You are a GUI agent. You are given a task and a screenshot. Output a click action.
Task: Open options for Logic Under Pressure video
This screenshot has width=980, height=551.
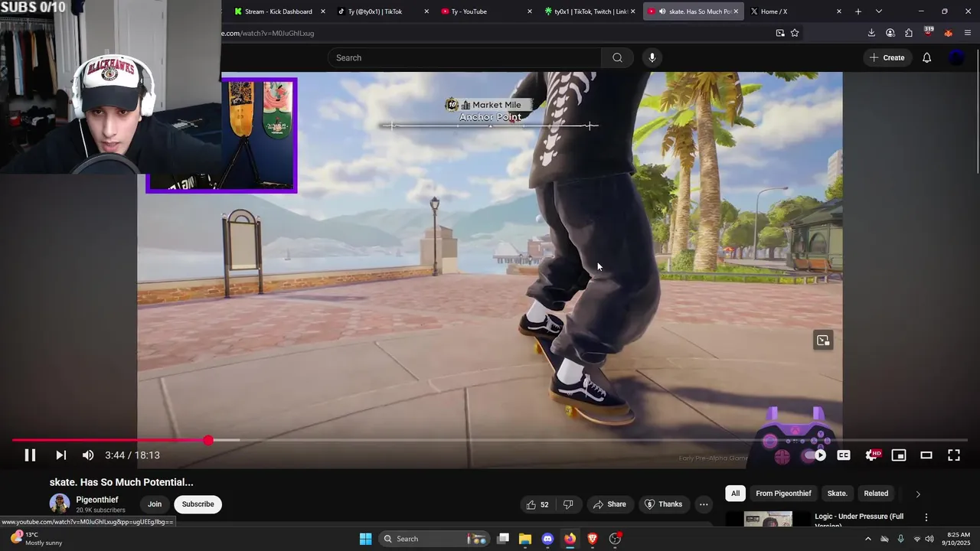pyautogui.click(x=926, y=517)
